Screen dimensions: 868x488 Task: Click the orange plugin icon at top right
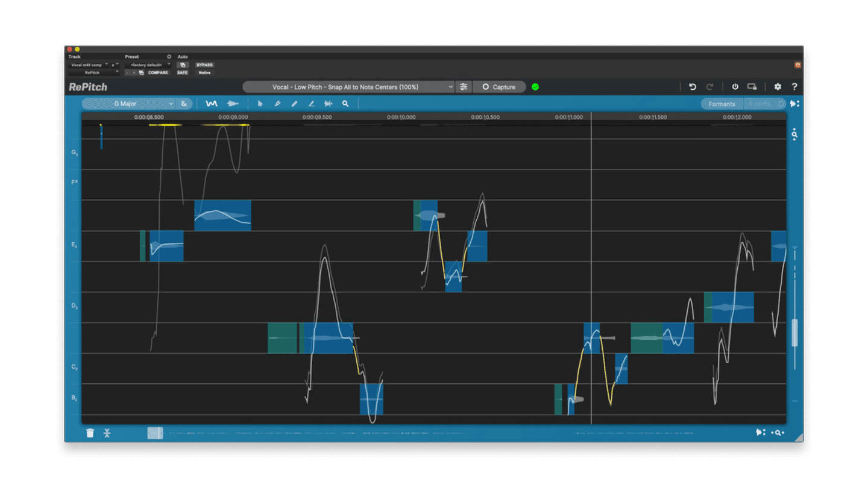pyautogui.click(x=797, y=64)
